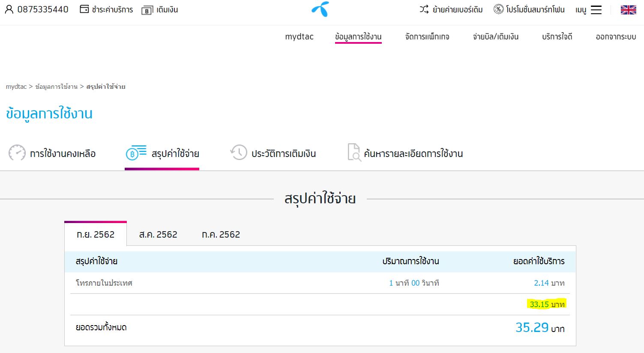
Task: Open บริการใจดี navigation item
Action: tap(557, 36)
